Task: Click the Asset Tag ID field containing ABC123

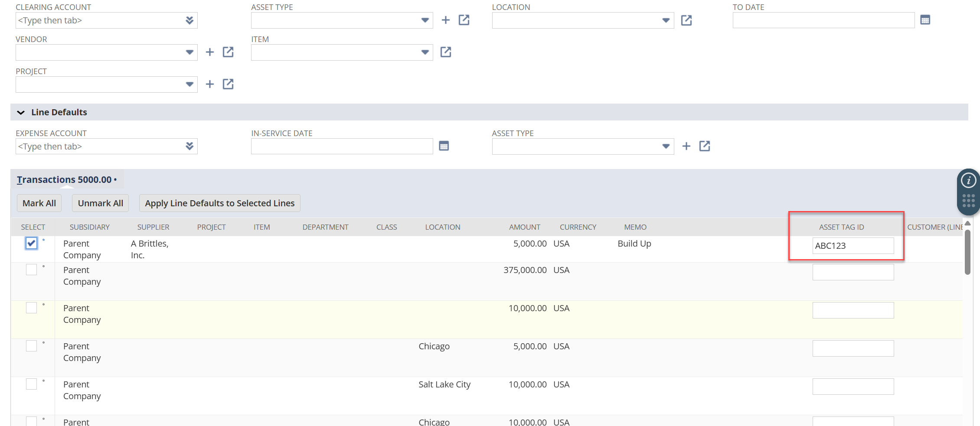Action: (x=853, y=246)
